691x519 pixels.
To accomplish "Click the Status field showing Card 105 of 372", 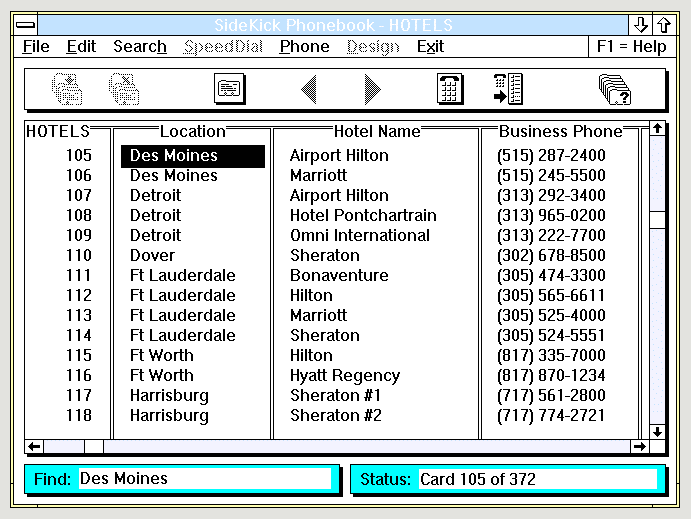I will pos(538,479).
